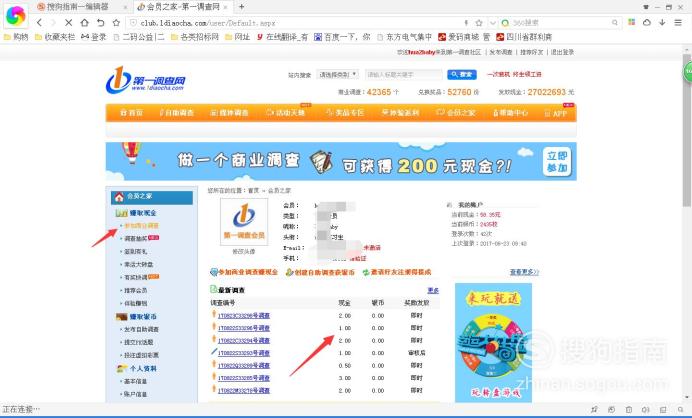Screen dimensions: 692x418
Task: Open the 自助调查 navigation item
Action: point(177,113)
